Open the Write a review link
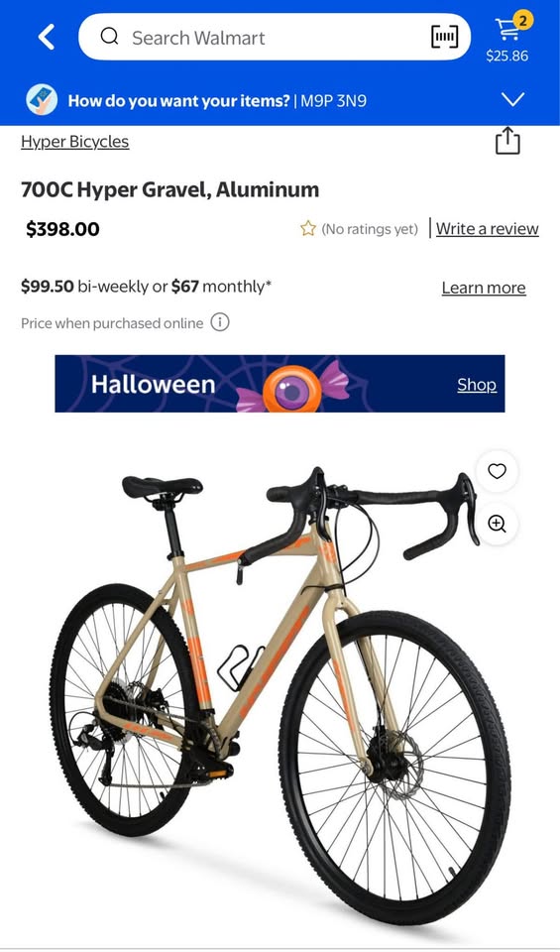Image resolution: width=560 pixels, height=952 pixels. click(x=488, y=229)
